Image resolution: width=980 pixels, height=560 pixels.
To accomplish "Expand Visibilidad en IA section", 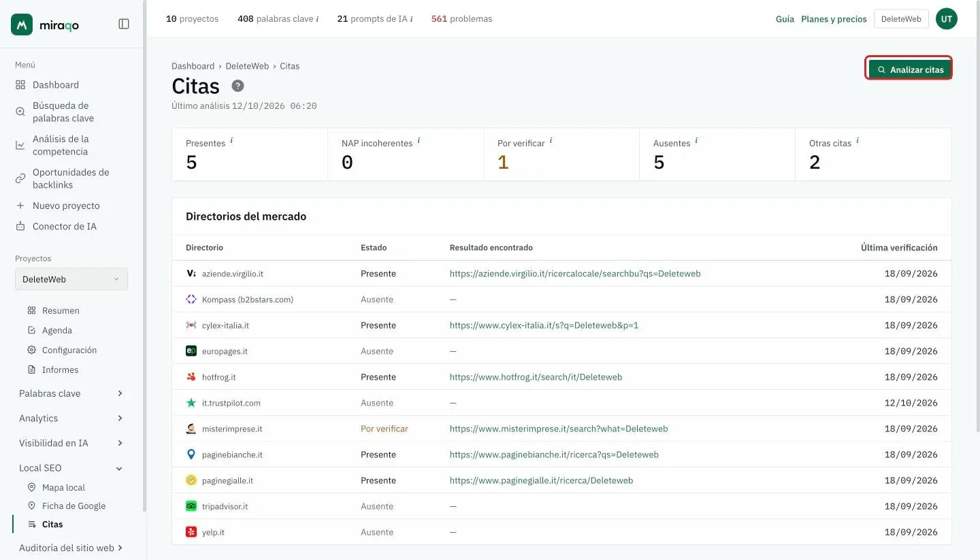I will tap(71, 443).
